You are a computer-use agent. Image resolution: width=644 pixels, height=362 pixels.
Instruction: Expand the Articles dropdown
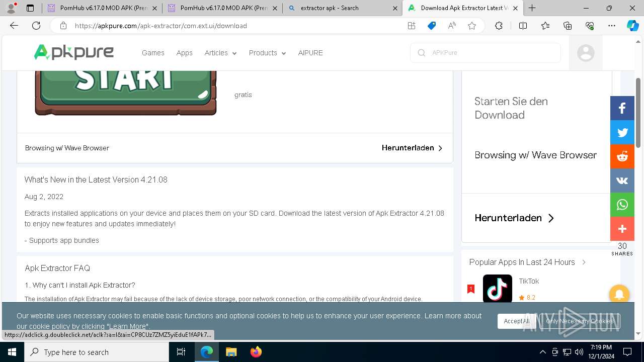tap(220, 53)
